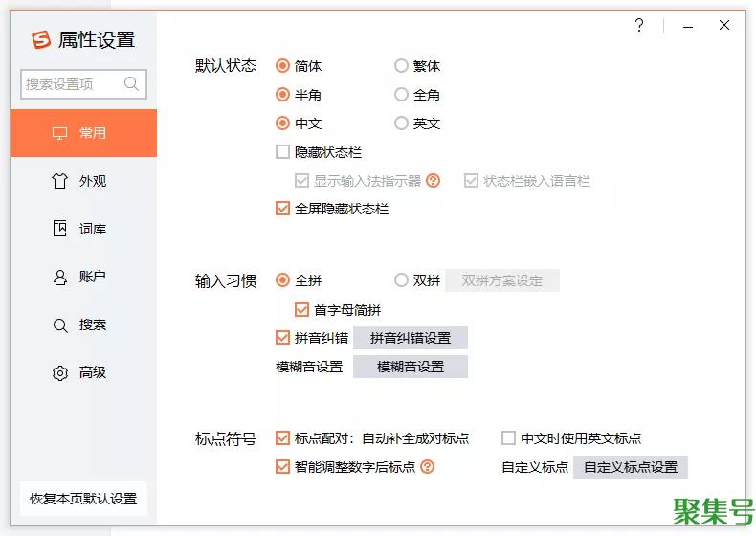Choose 英文 as default language
Screen dimensions: 756x536
pyautogui.click(x=402, y=123)
